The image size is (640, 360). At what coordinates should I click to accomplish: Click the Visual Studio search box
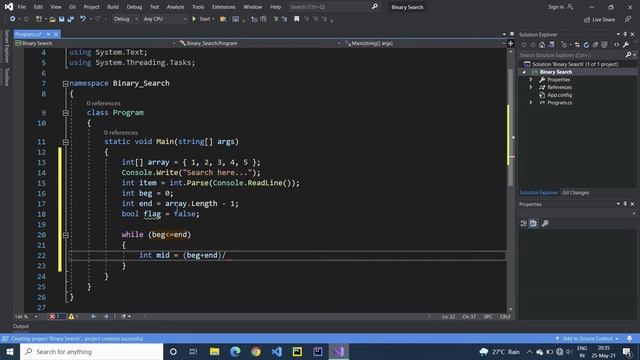point(333,7)
